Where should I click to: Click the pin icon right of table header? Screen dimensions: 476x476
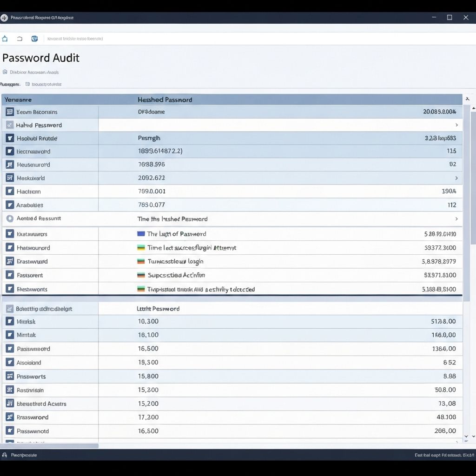(468, 99)
